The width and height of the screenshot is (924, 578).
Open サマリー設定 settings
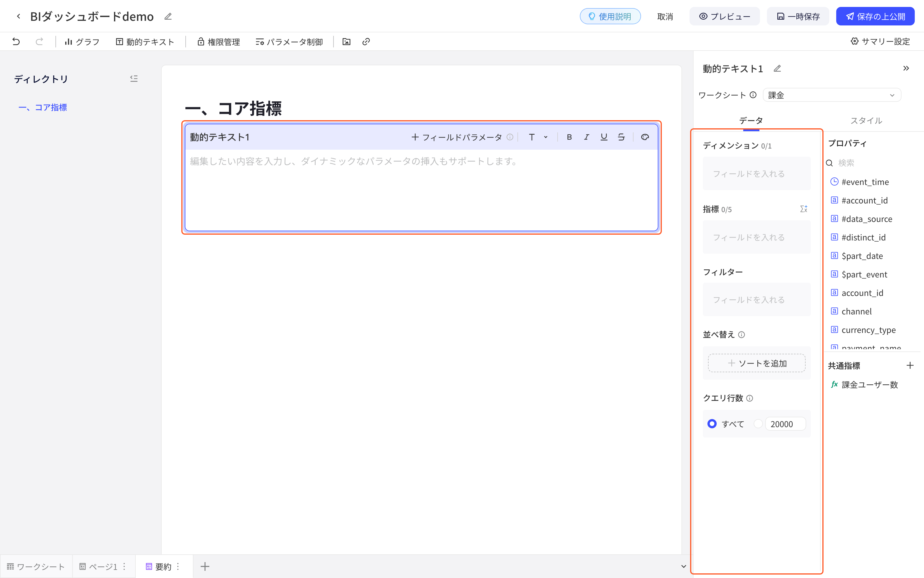[x=880, y=41]
